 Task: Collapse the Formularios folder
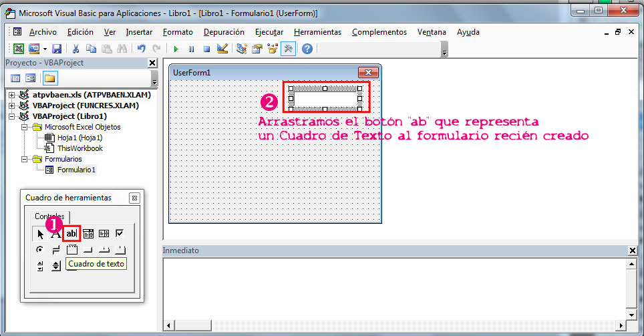(24, 159)
